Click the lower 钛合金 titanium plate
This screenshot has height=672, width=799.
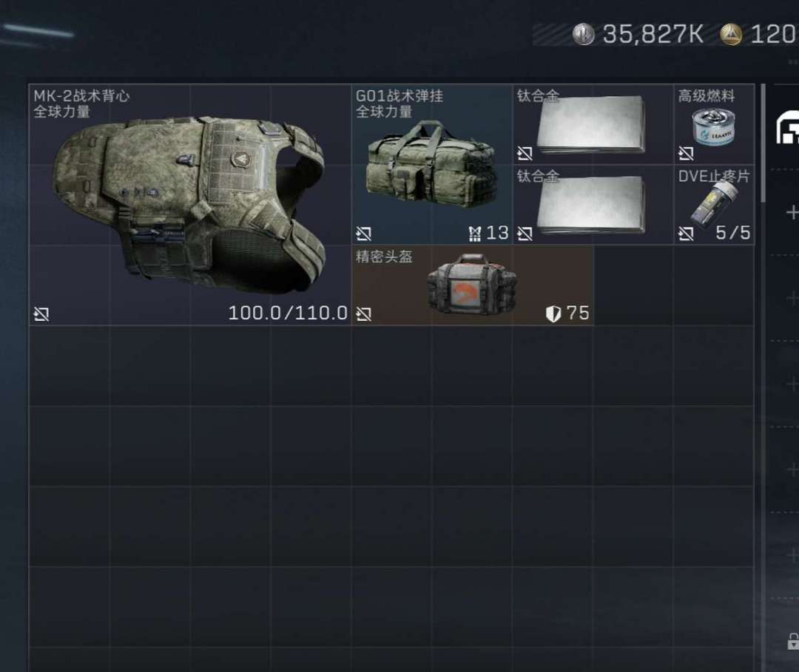tap(593, 205)
